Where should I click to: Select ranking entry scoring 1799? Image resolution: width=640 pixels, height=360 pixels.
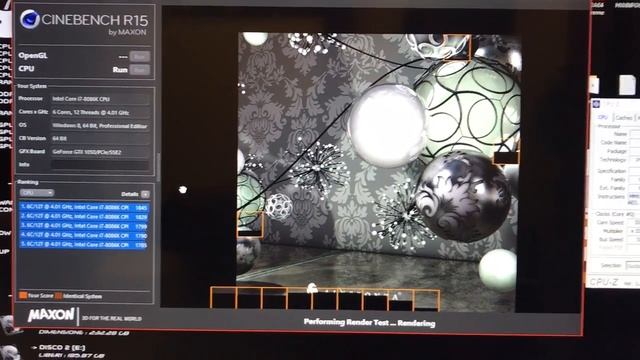(x=84, y=226)
